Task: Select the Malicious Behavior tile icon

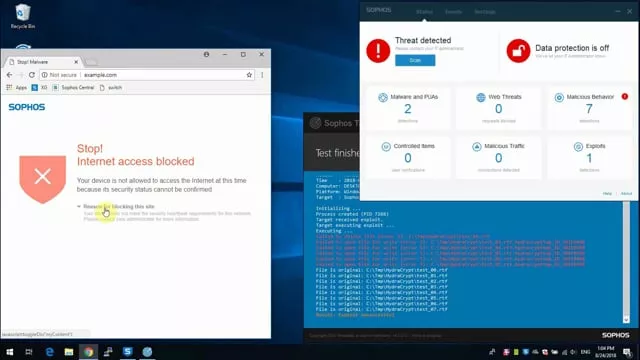Action: point(559,97)
